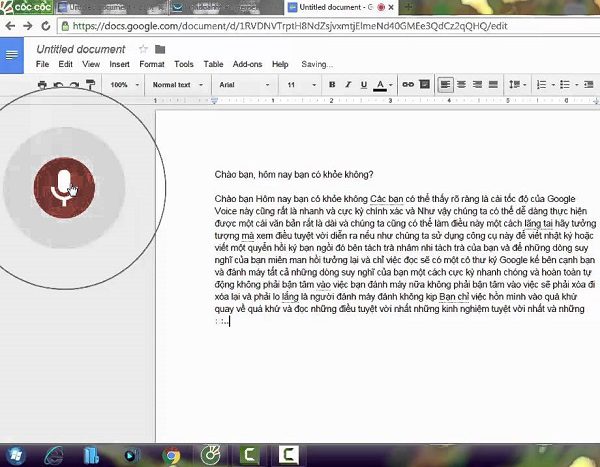Click the print icon in toolbar
The height and width of the screenshot is (467, 600).
tap(42, 85)
